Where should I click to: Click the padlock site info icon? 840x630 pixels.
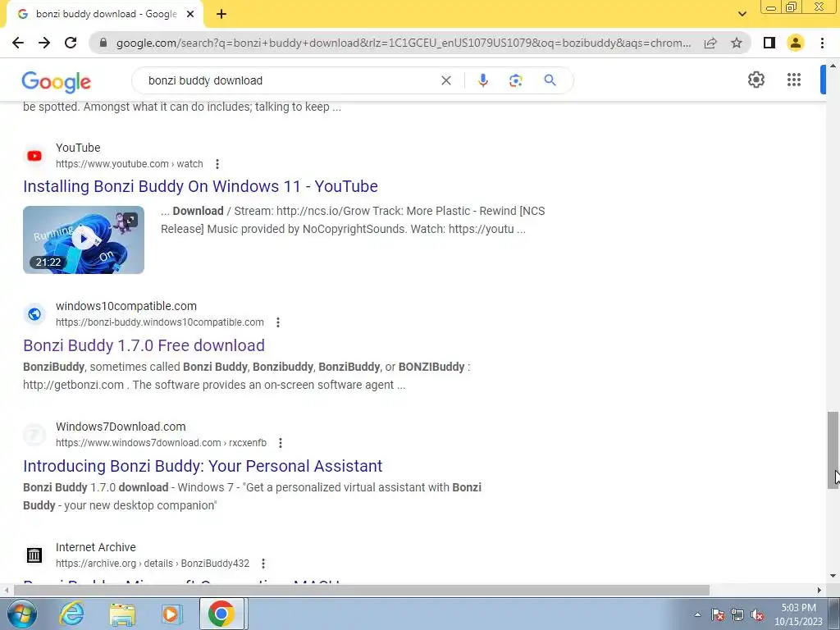click(x=103, y=43)
